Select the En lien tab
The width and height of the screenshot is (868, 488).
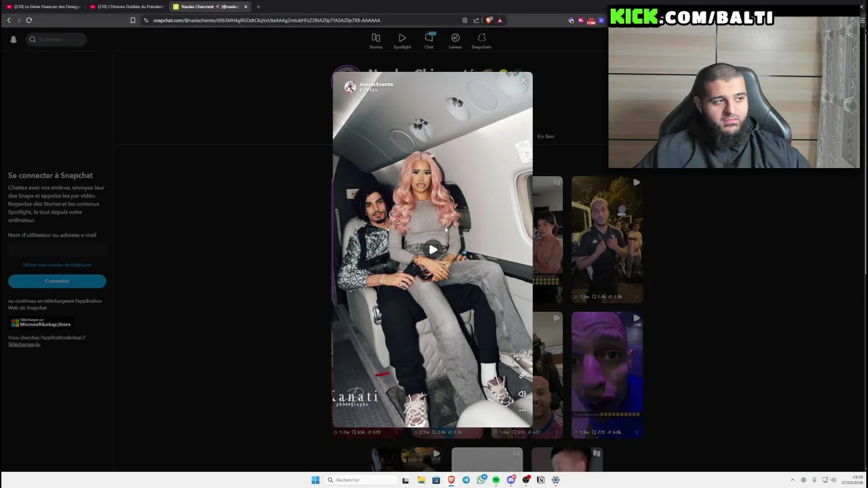[546, 136]
